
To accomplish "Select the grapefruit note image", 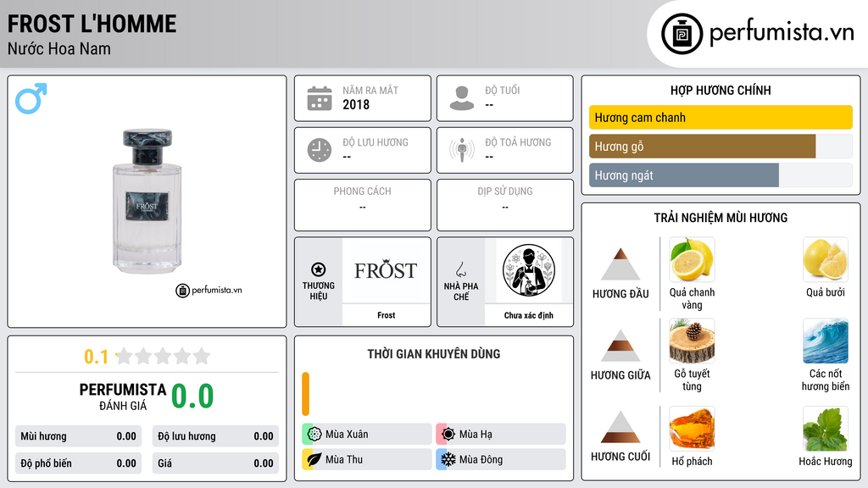I will pyautogui.click(x=826, y=259).
